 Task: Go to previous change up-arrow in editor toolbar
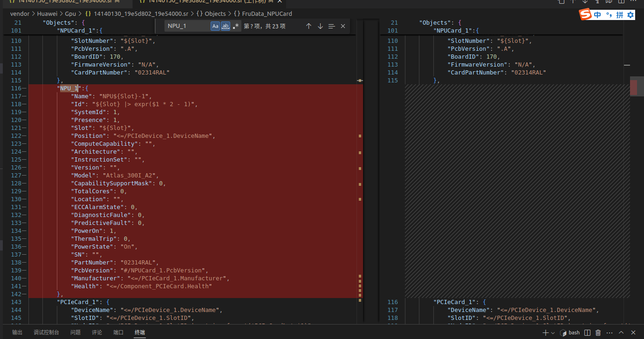[x=574, y=1]
